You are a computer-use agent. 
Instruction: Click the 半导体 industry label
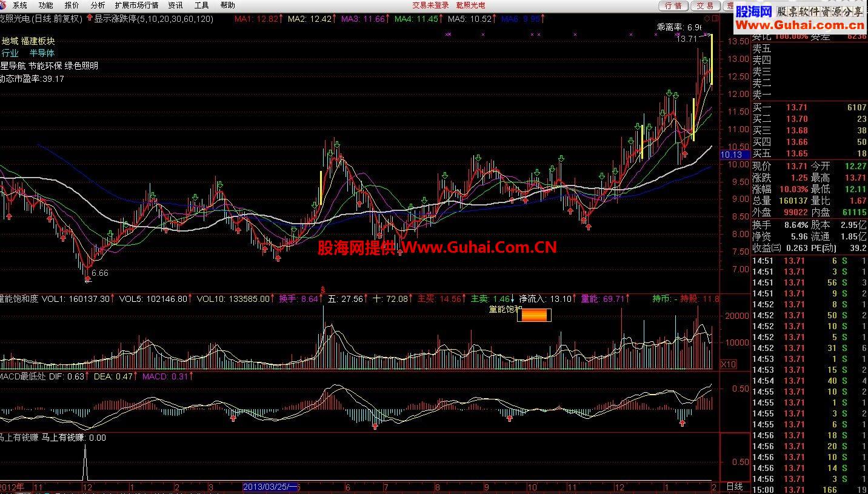pos(42,53)
